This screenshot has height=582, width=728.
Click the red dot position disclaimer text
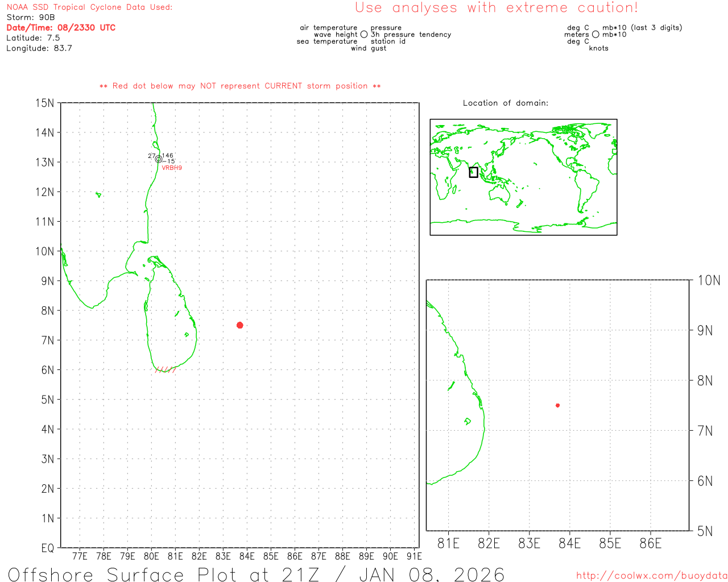(x=240, y=86)
